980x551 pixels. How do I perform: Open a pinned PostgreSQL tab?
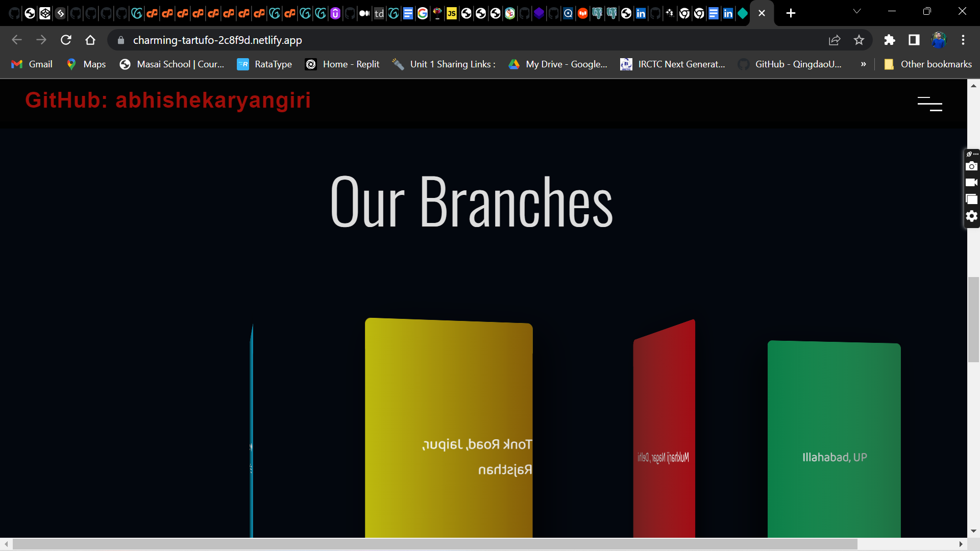click(x=597, y=13)
